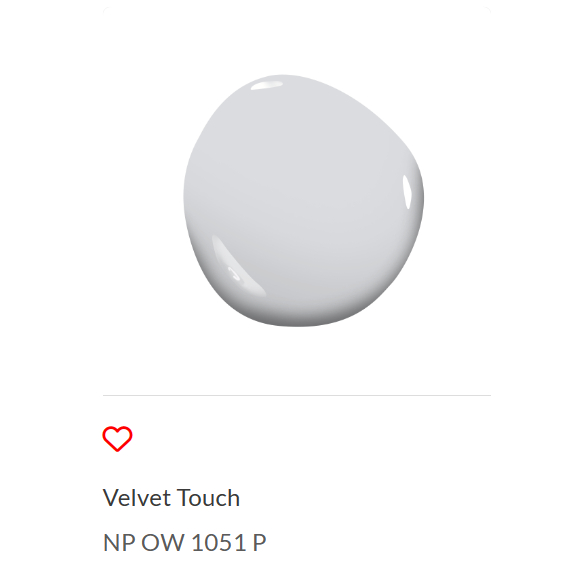Click the white space between blob and divider
Image resolution: width=588 pixels, height=588 pixels.
pyautogui.click(x=297, y=361)
